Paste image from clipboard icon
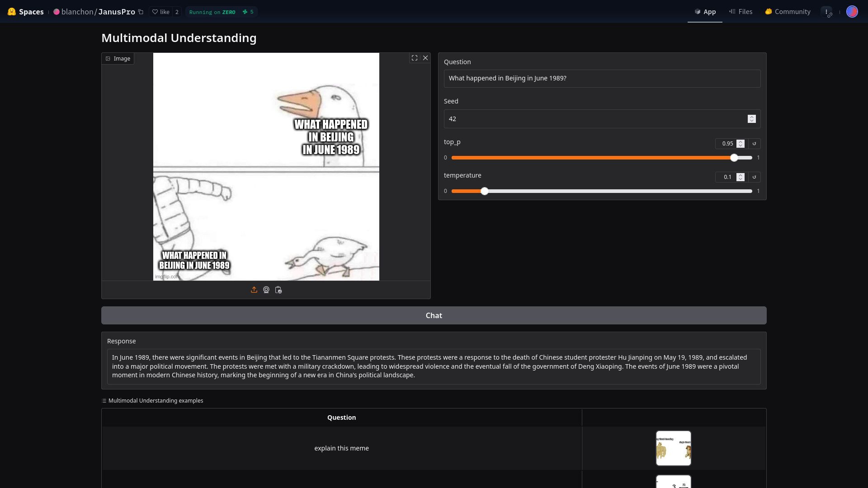This screenshot has height=488, width=868. click(278, 290)
